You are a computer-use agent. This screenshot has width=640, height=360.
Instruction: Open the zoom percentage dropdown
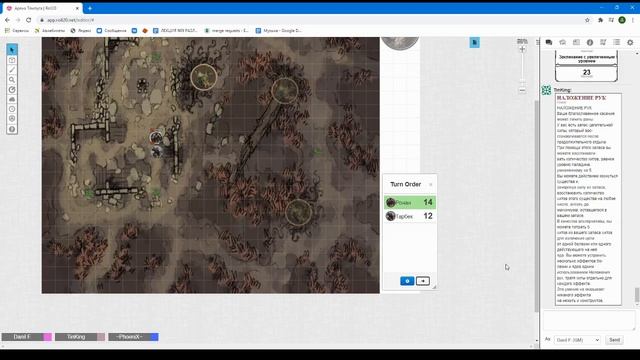522,41
